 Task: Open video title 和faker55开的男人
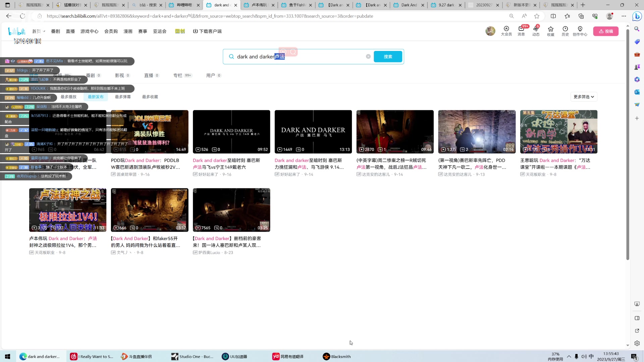(146, 242)
